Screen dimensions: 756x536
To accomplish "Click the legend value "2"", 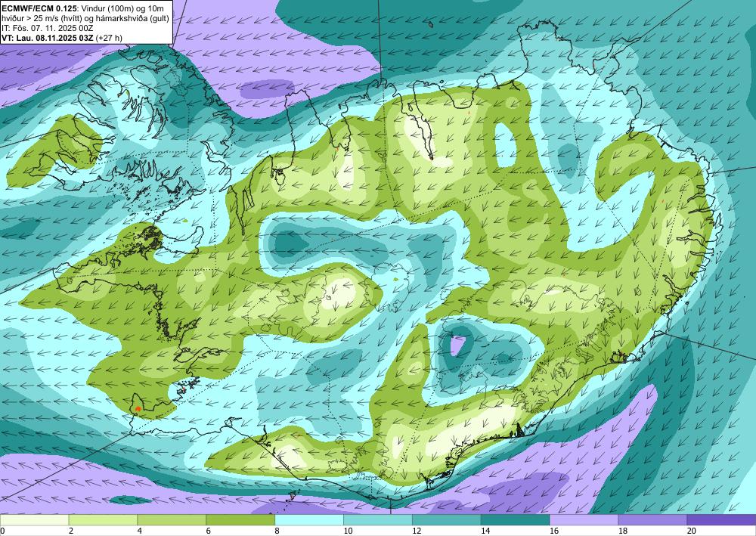I will (71, 531).
